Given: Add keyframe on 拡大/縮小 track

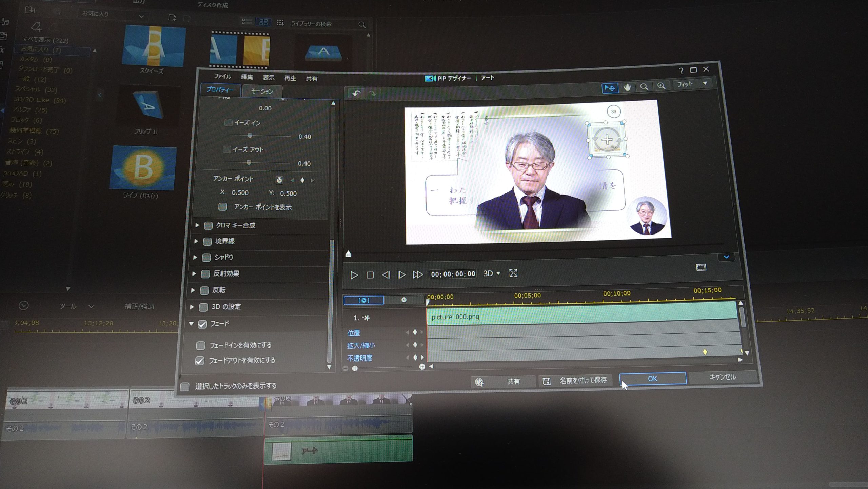Looking at the screenshot, I should click(415, 345).
